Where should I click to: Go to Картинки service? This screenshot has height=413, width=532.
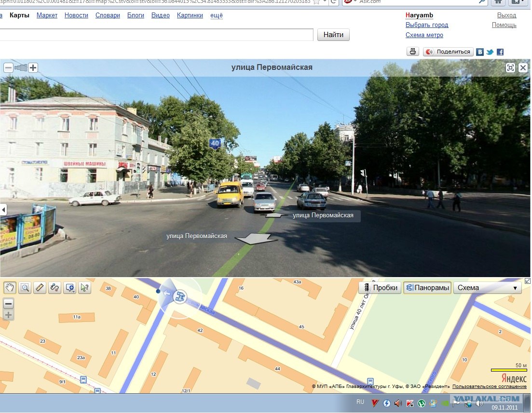[190, 15]
